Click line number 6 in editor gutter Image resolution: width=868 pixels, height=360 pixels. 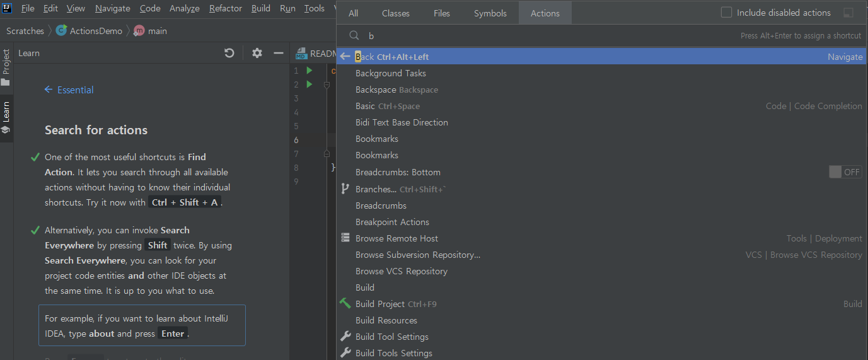pyautogui.click(x=296, y=140)
